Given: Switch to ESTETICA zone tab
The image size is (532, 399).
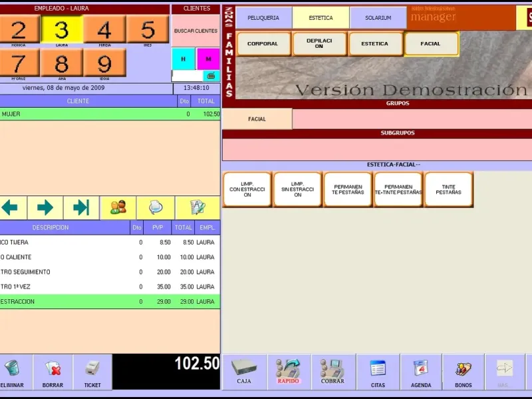Looking at the screenshot, I should pyautogui.click(x=321, y=18).
